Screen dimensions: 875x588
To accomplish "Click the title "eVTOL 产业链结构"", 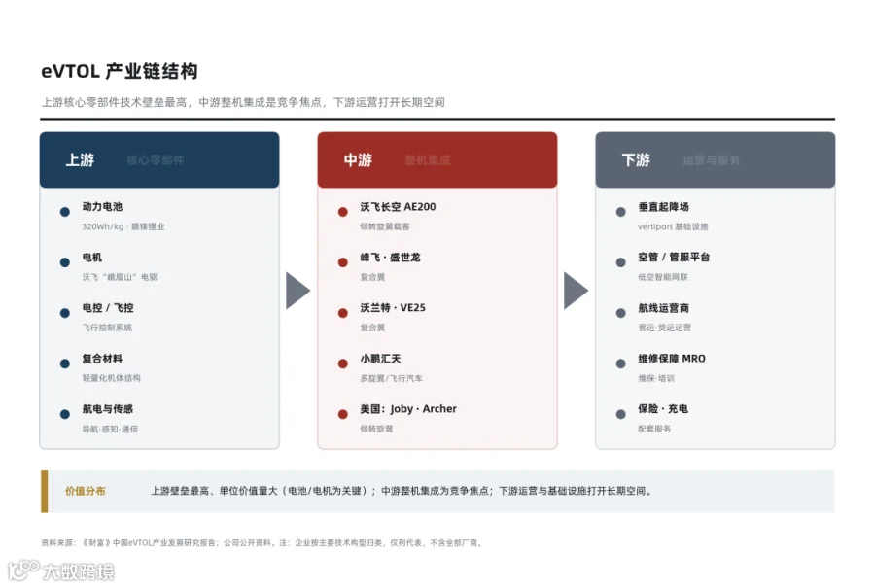I will pos(120,71).
